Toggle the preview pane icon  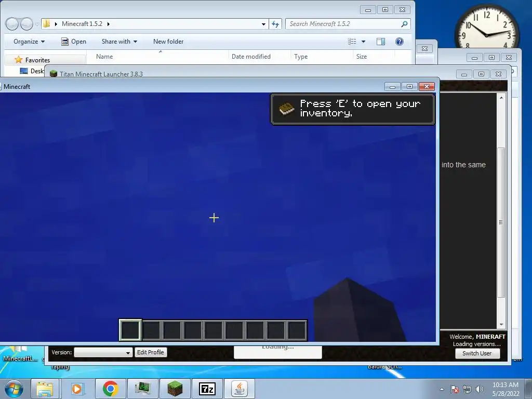[381, 42]
